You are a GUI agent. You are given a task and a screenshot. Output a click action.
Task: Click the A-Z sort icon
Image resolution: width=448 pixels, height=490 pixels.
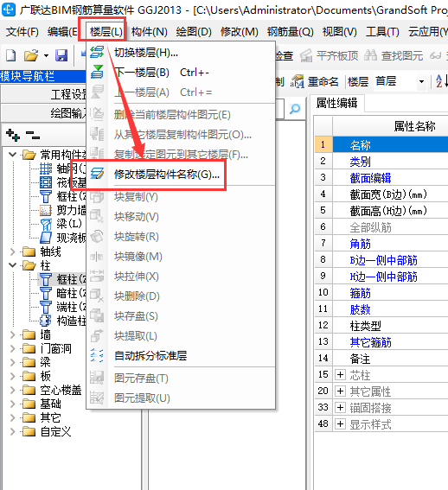click(x=439, y=81)
